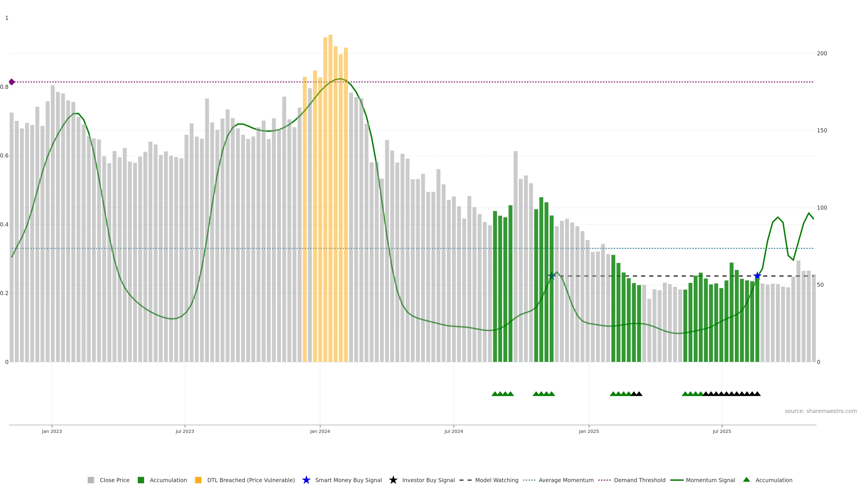Click the Jan 2023 axis label
This screenshot has width=868, height=488.
pos(52,431)
